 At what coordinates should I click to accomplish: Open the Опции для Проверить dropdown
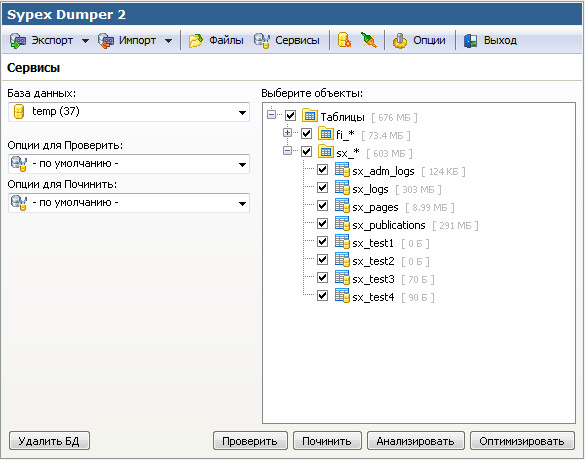[x=129, y=164]
